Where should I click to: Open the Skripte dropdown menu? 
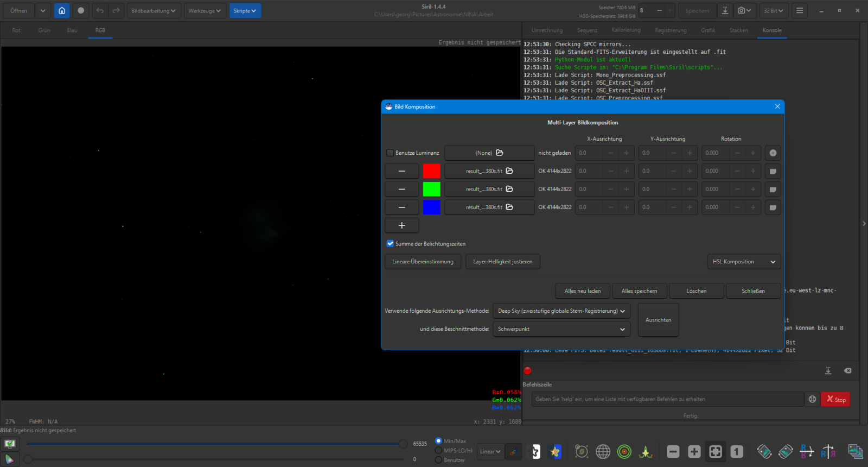pos(245,11)
